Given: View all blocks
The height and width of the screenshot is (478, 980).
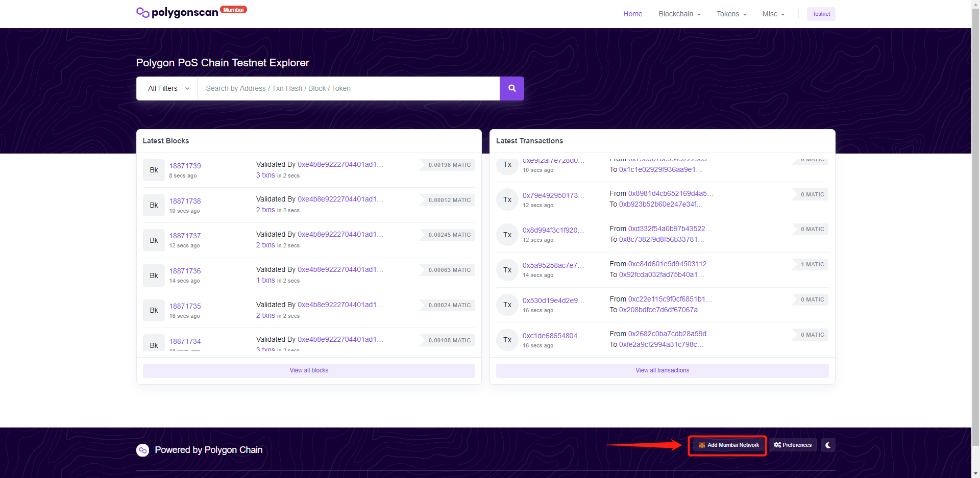Looking at the screenshot, I should (x=309, y=370).
